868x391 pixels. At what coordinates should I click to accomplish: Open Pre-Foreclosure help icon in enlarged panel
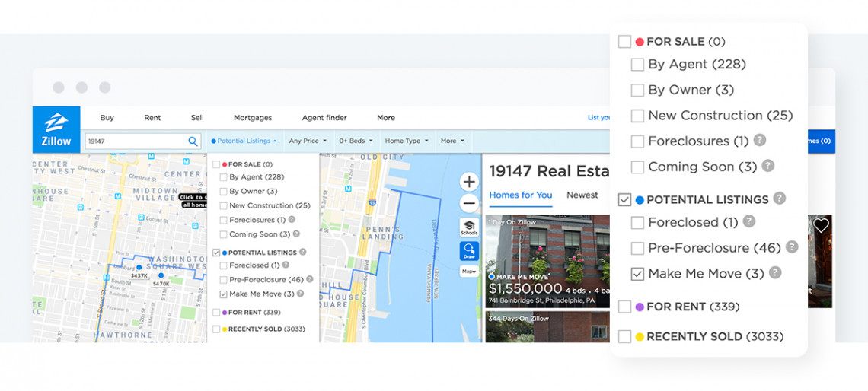pos(792,246)
